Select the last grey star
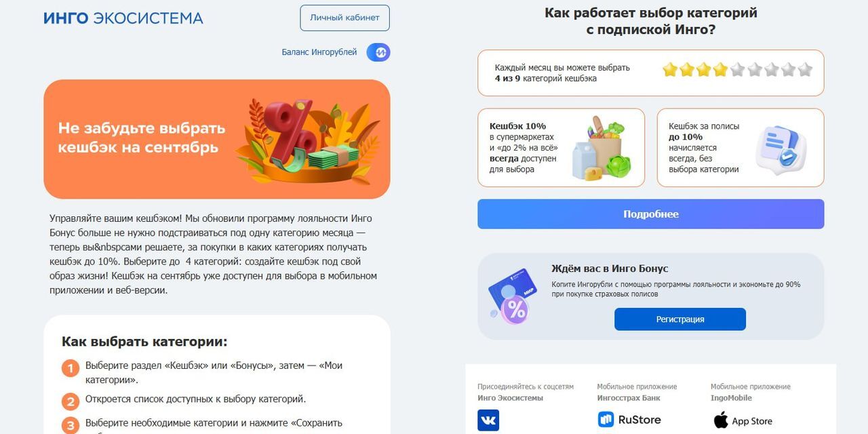This screenshot has height=434, width=868. pos(805,69)
